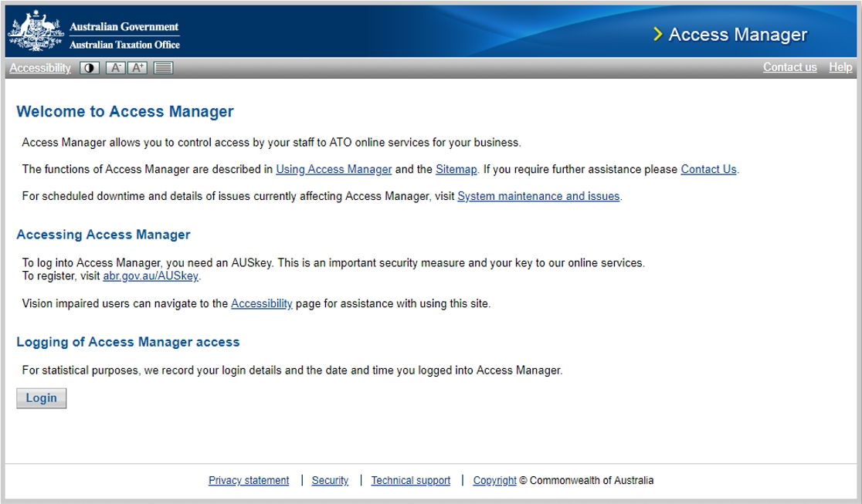Open the Accessibility assistance link in the text

(x=262, y=303)
